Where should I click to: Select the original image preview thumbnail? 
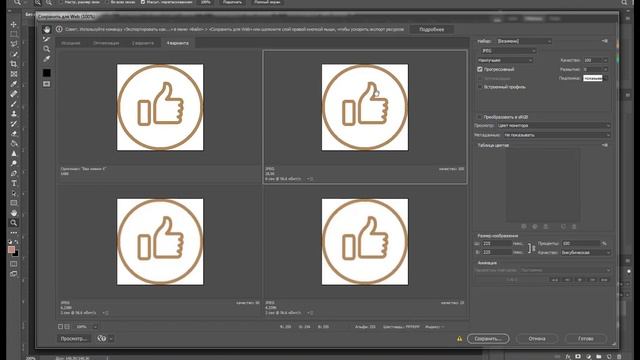tap(160, 107)
